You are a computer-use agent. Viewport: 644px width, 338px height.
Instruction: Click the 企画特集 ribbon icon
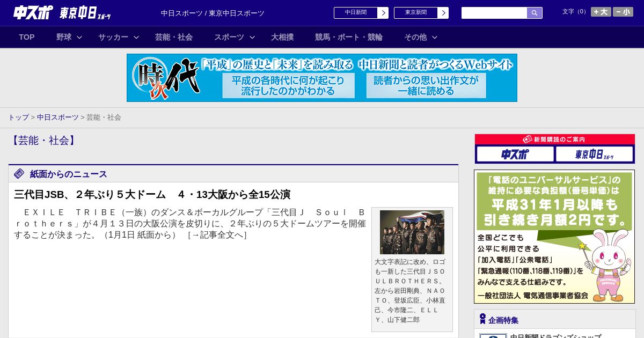click(482, 319)
